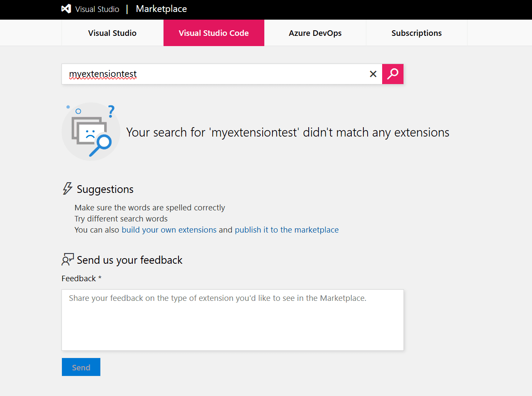
Task: Click the Send feedback button
Action: pos(81,367)
